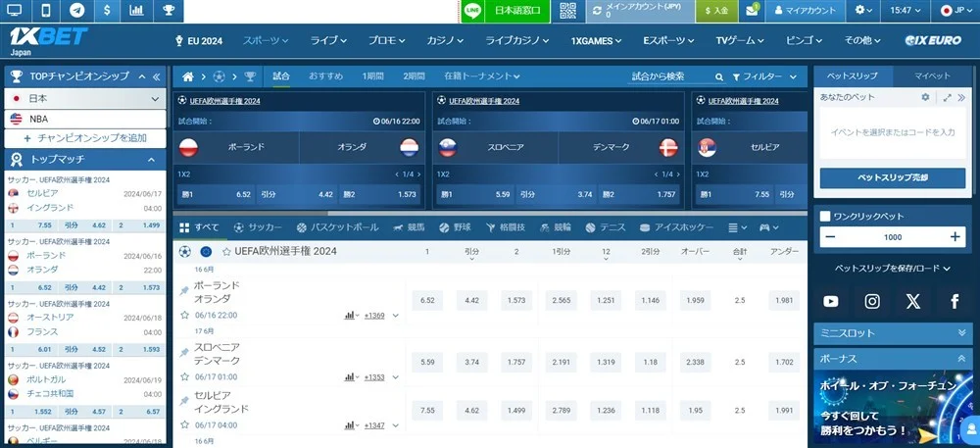Open the JP language selector

pos(955,11)
